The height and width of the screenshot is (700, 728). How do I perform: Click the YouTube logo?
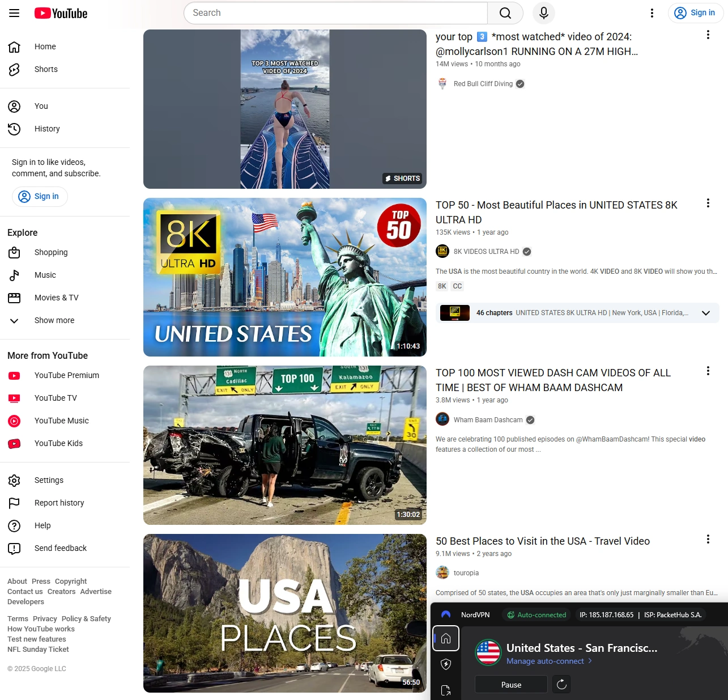pyautogui.click(x=61, y=13)
